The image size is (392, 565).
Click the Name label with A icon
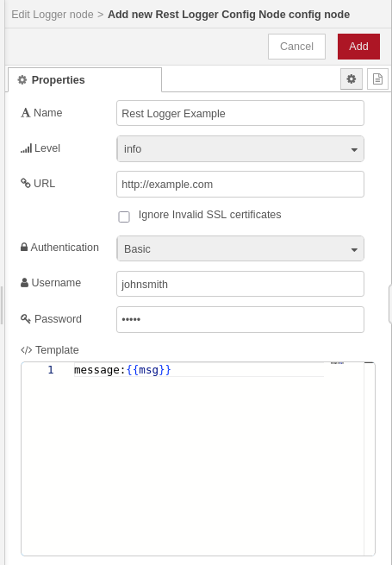tap(41, 113)
